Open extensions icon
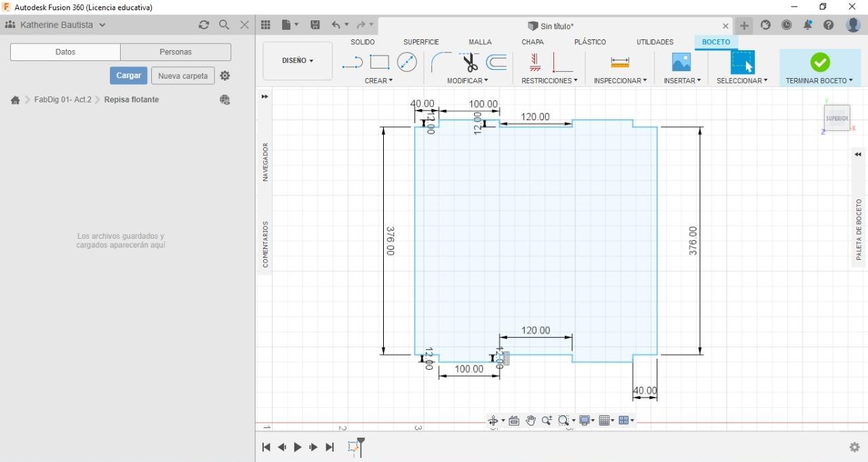The width and height of the screenshot is (868, 462). point(766,25)
